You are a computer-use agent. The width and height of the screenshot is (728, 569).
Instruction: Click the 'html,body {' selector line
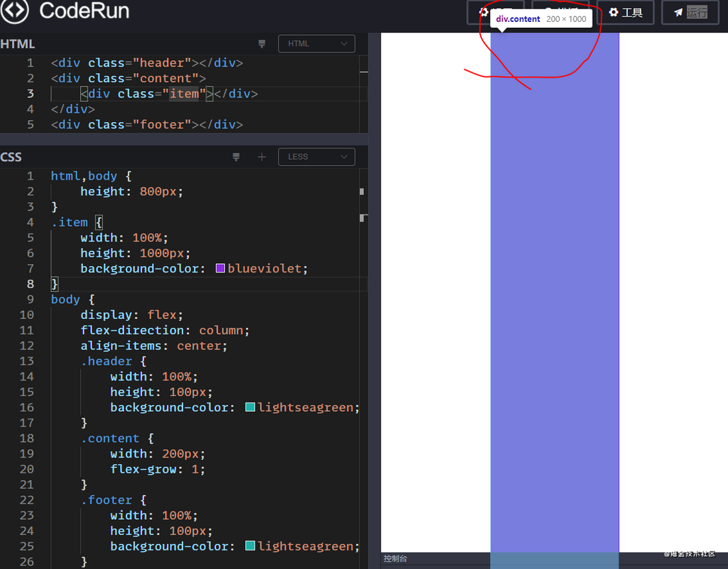coord(91,176)
